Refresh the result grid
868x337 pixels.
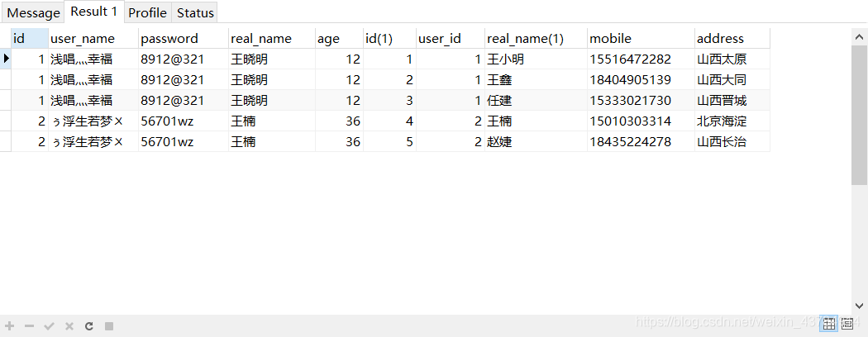(x=89, y=326)
